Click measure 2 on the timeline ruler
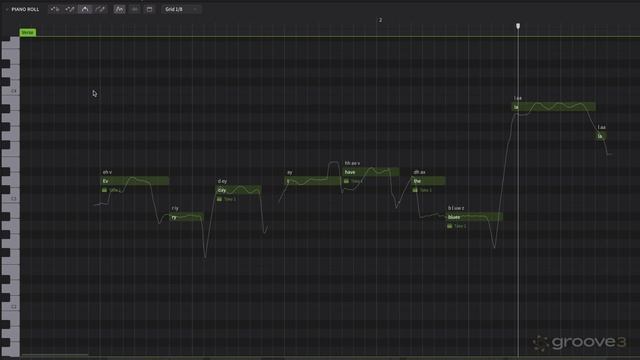The height and width of the screenshot is (360, 640). (x=380, y=20)
